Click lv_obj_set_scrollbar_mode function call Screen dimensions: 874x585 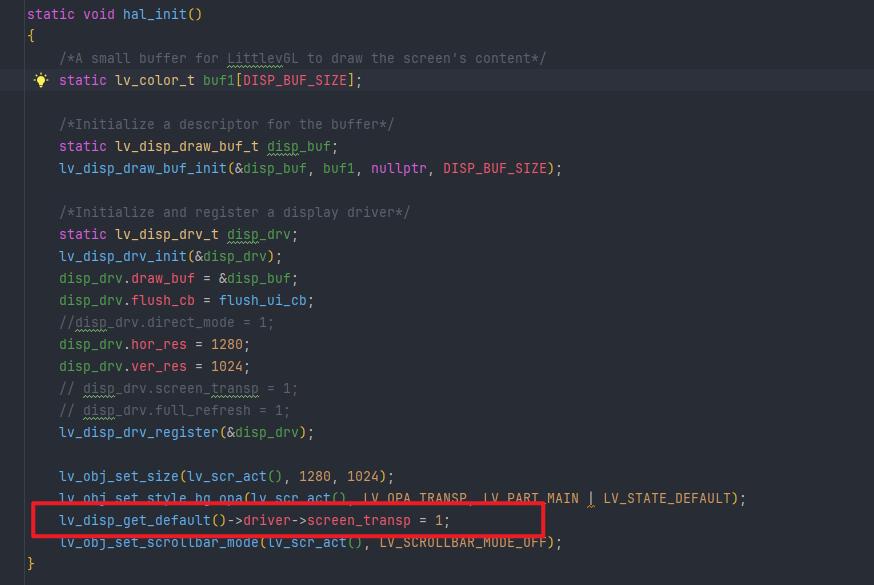pyautogui.click(x=159, y=542)
